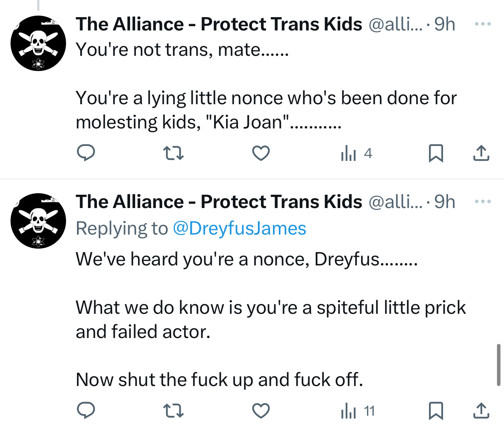Viewport: 504px width, 427px height.
Task: Click the skull avatar on the first tweet
Action: click(38, 43)
